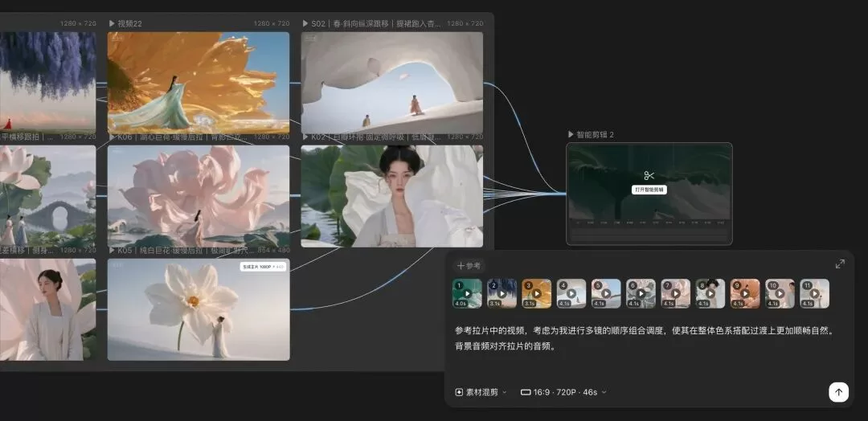Click the S02 春·斜向纵深跟移 node title
Viewport: 868px width, 421px height.
click(376, 24)
